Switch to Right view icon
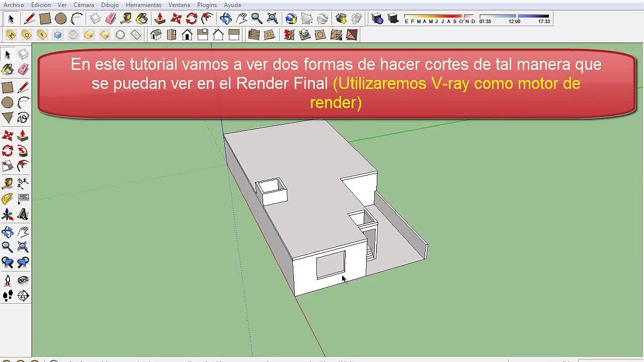The width and height of the screenshot is (644, 362). click(203, 35)
